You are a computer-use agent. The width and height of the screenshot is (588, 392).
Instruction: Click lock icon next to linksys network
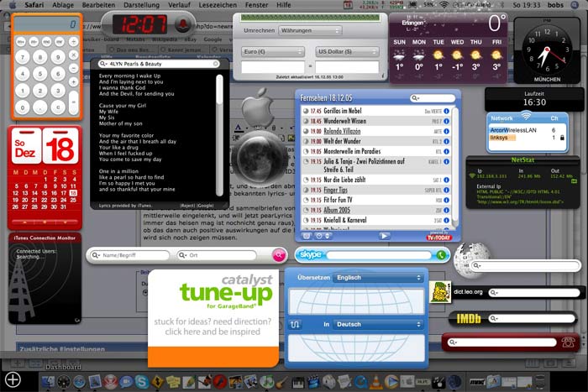[x=562, y=138]
